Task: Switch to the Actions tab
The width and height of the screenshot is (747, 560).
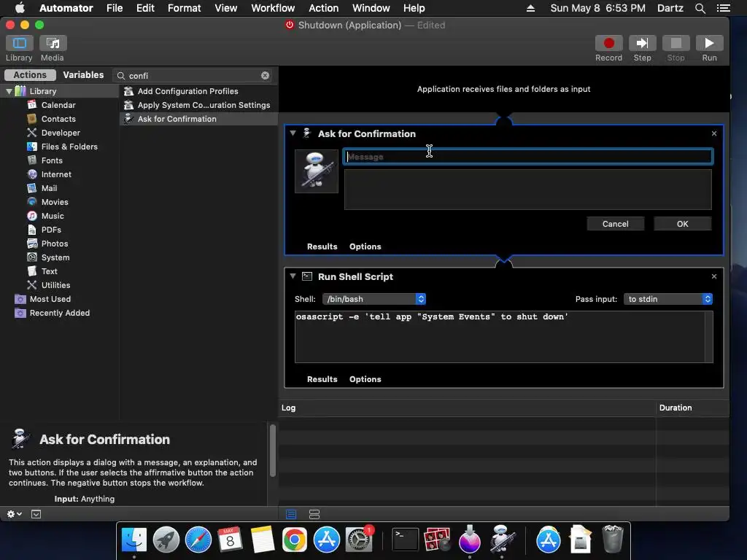Action: [30, 75]
